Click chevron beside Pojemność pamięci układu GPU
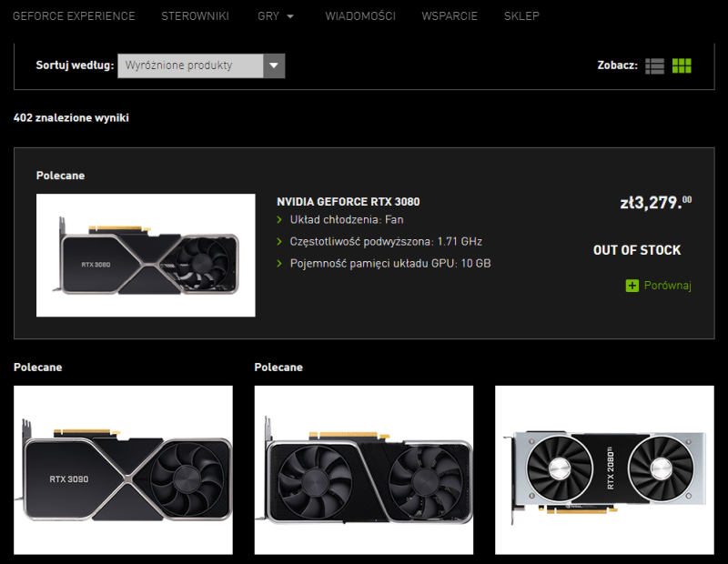The height and width of the screenshot is (564, 728). coord(280,264)
